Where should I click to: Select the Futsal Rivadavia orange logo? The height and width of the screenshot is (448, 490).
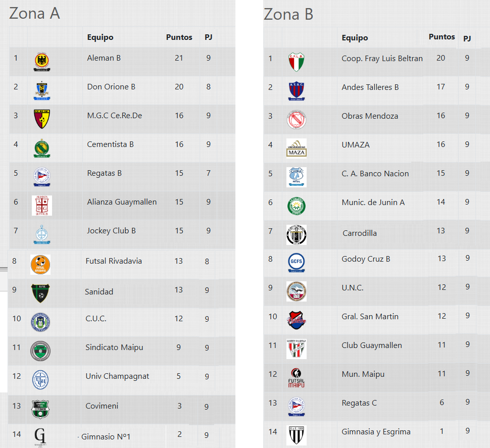pos(40,265)
